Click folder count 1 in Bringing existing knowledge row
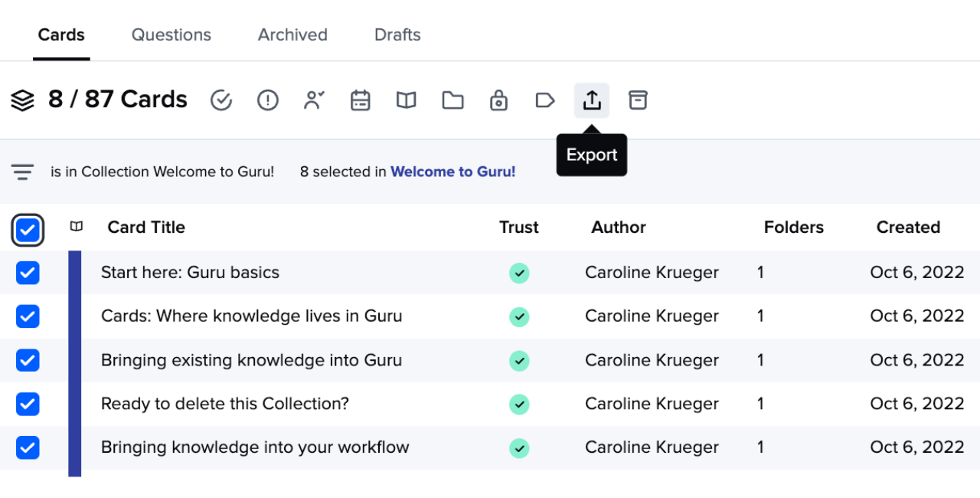980x498 pixels. [760, 359]
